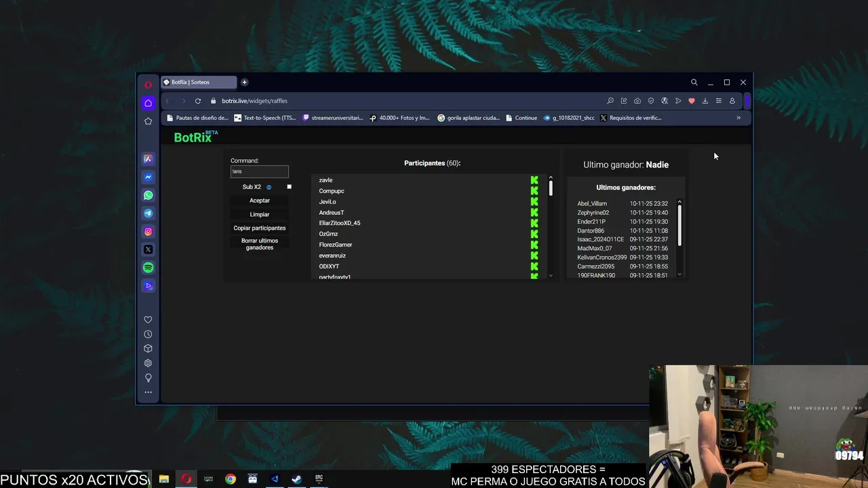
Task: Open the new tab plus button
Action: click(244, 82)
